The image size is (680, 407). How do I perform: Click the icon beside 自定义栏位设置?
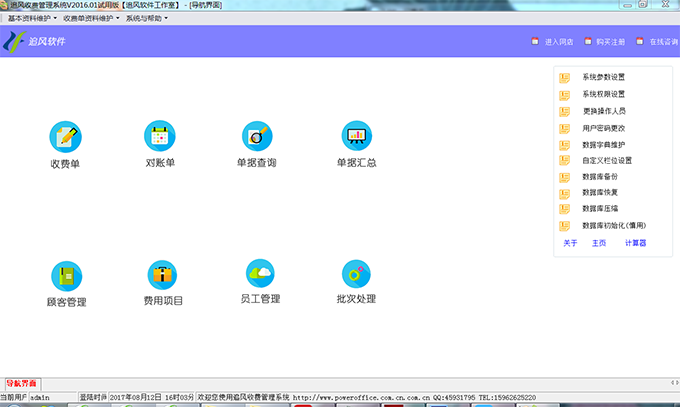[x=564, y=161]
